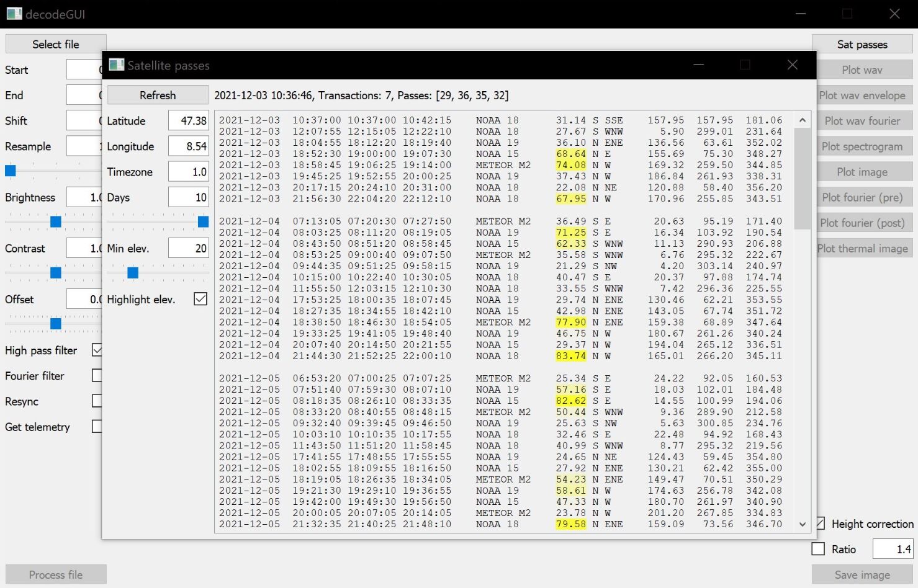Click the Latitude input field
Image resolution: width=918 pixels, height=588 pixels.
[x=189, y=120]
